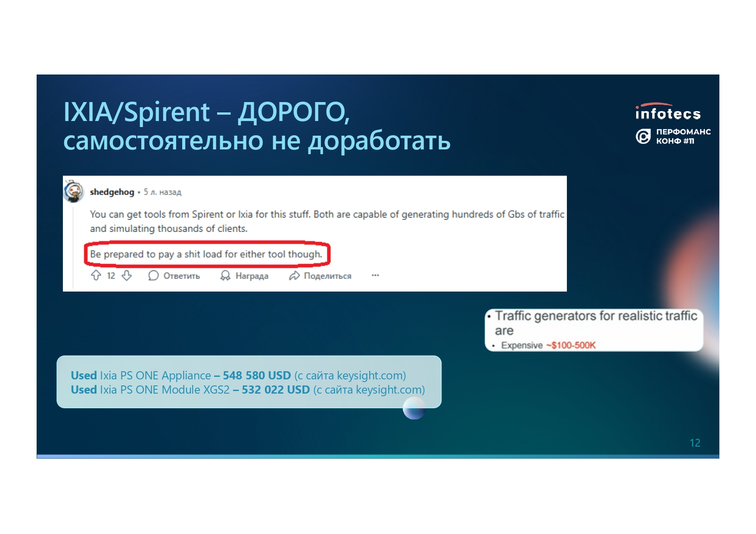The height and width of the screenshot is (534, 756).
Task: Click the Перфоманс Конф circular logo icon
Action: tap(643, 137)
